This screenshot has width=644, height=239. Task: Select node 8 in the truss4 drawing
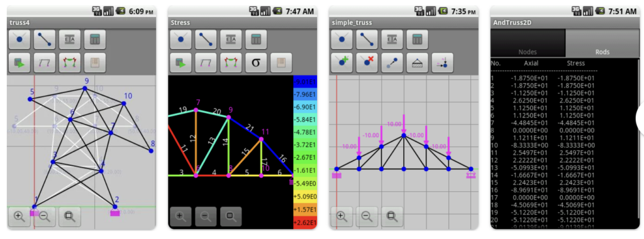click(151, 151)
